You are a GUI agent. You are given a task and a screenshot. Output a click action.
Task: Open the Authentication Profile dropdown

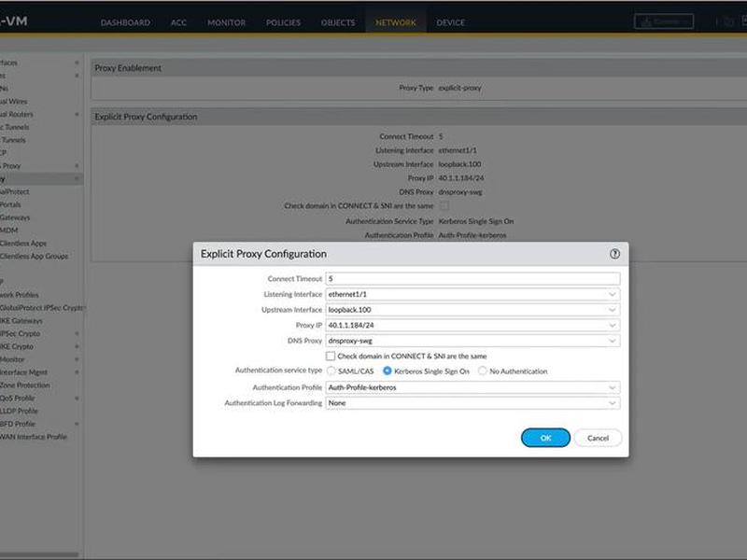click(x=613, y=387)
